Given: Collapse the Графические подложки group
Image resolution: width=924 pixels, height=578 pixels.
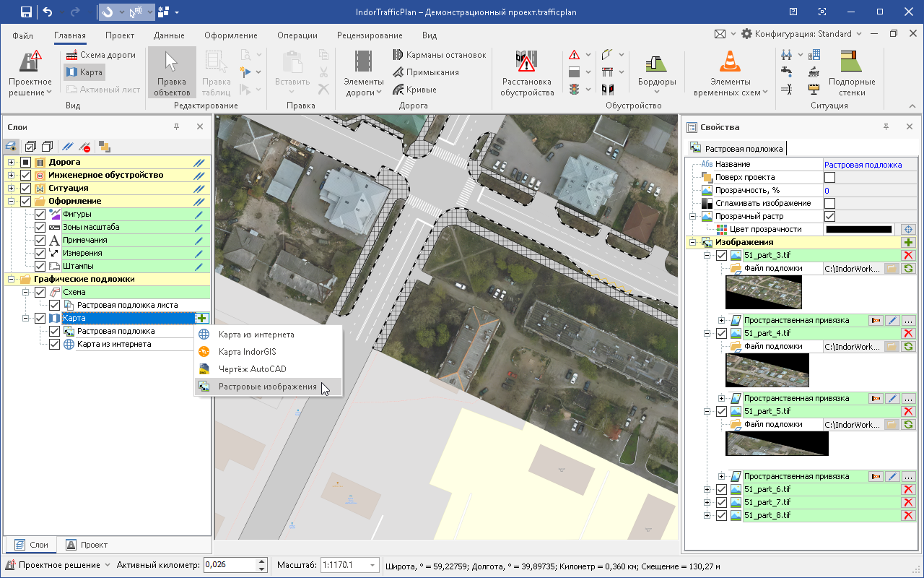Looking at the screenshot, I should click(11, 279).
